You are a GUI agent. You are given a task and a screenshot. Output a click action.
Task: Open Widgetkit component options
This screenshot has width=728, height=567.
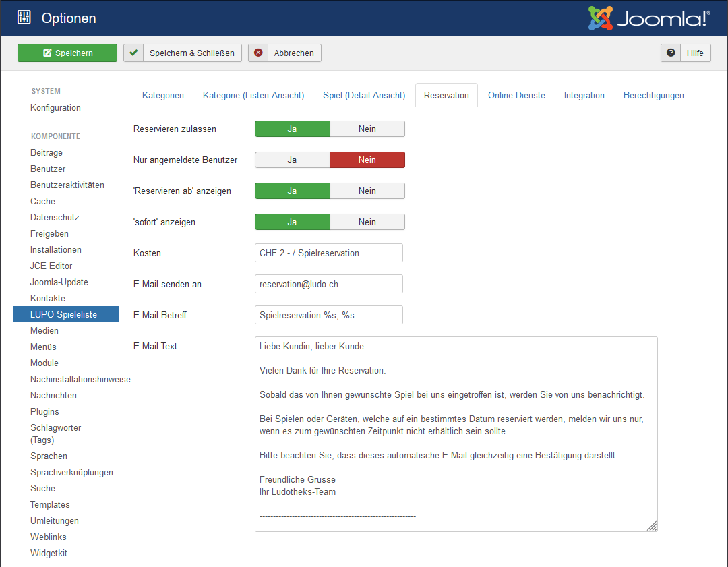(49, 553)
